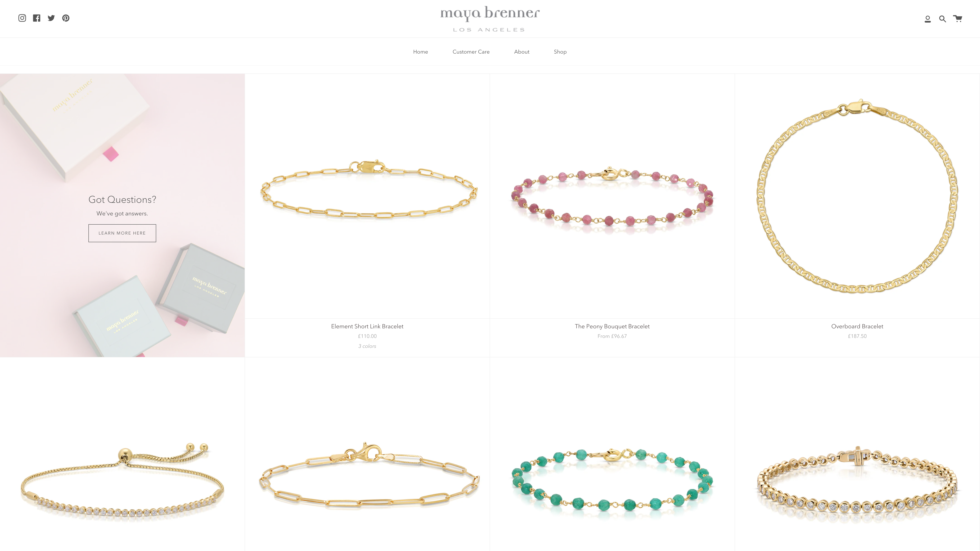Select the pink beaded bracelet image
The image size is (980, 551).
[612, 196]
